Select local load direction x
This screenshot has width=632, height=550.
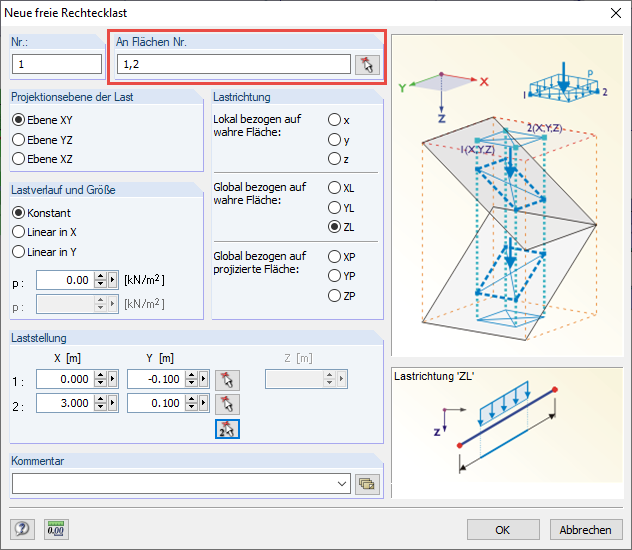point(339,120)
